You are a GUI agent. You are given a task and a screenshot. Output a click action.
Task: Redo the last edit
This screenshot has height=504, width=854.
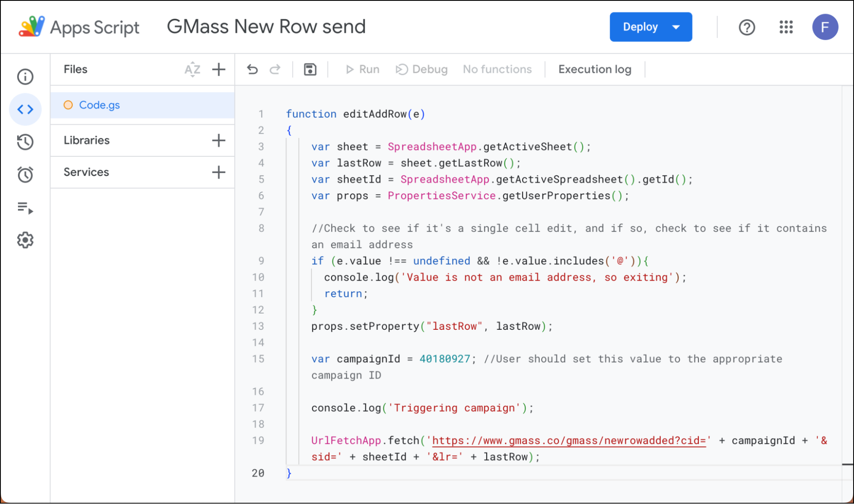[275, 69]
